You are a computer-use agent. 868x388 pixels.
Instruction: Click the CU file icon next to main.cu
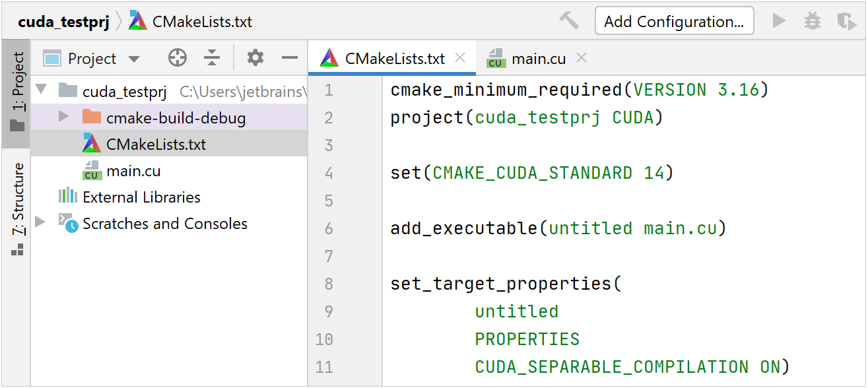497,58
